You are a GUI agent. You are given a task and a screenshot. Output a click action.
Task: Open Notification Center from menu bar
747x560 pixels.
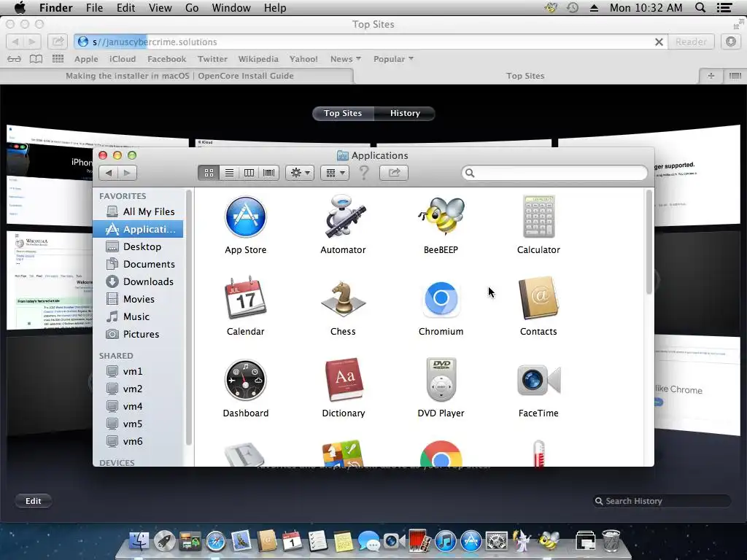click(x=724, y=7)
